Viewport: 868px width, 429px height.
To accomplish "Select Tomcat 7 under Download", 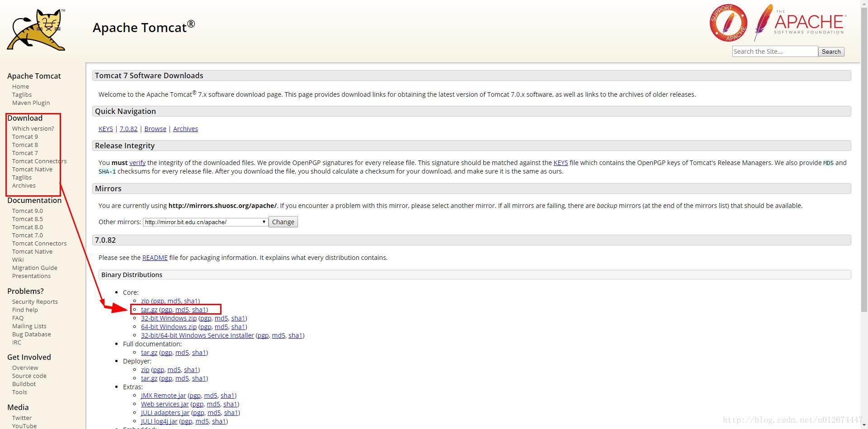I will [x=25, y=153].
